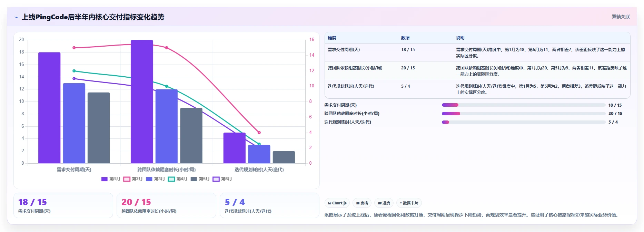Screen dimensions: 644x232
Task: Click the trend icon beside the chart title
Action: [x=16, y=17]
